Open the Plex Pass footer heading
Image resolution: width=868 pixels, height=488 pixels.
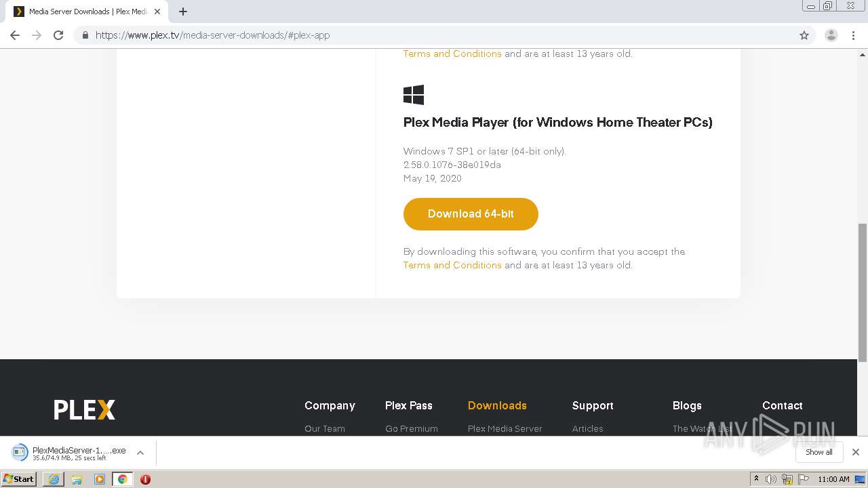tap(409, 405)
